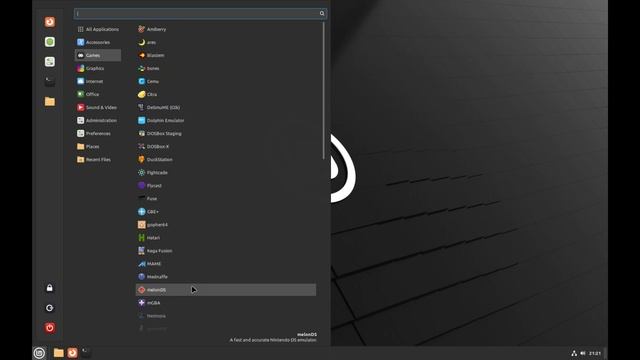
Task: Open the orange swirl launcher on the taskbar
Action: [72, 353]
